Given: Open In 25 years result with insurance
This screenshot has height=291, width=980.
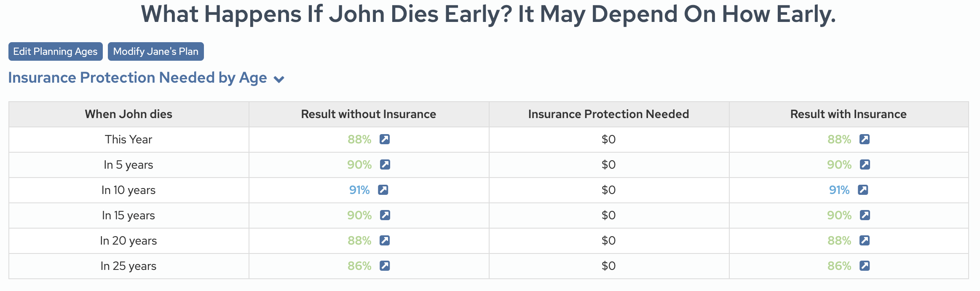Looking at the screenshot, I should (x=864, y=266).
